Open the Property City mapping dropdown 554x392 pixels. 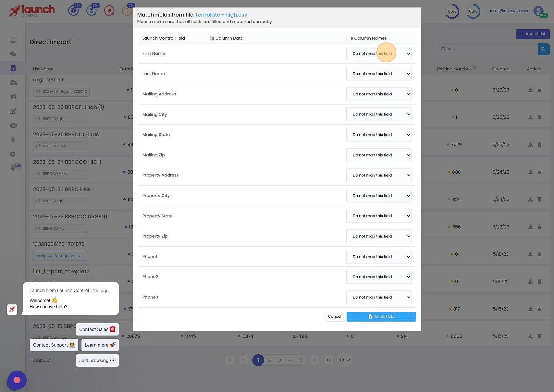(x=379, y=196)
